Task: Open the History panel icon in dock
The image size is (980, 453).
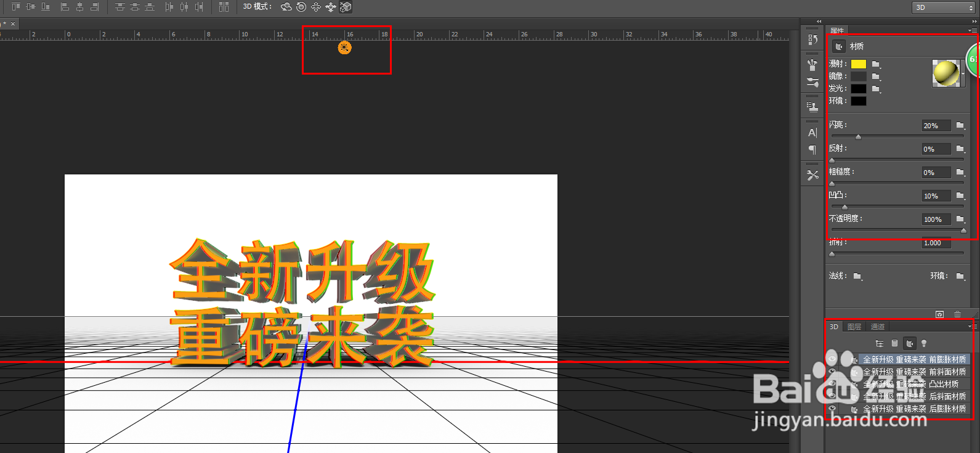Action: [x=812, y=39]
